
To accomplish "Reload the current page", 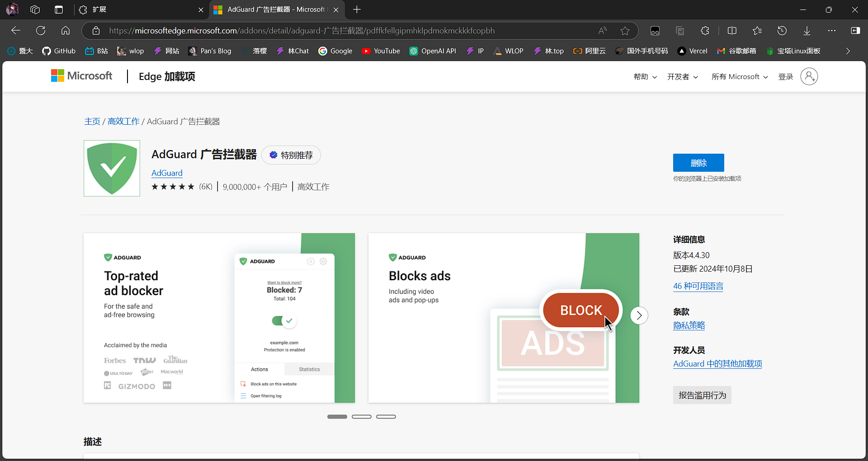I will point(41,31).
